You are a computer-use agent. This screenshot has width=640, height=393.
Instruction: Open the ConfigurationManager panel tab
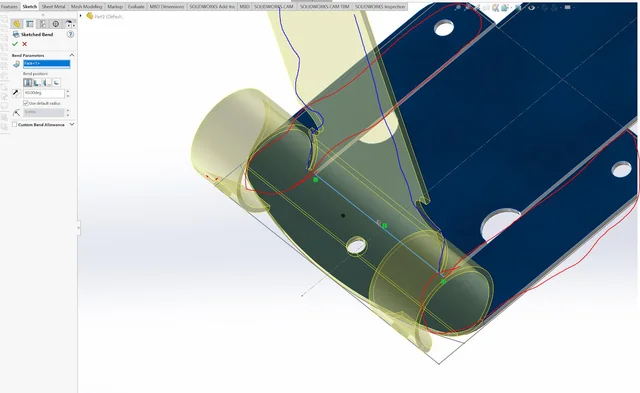coord(43,24)
